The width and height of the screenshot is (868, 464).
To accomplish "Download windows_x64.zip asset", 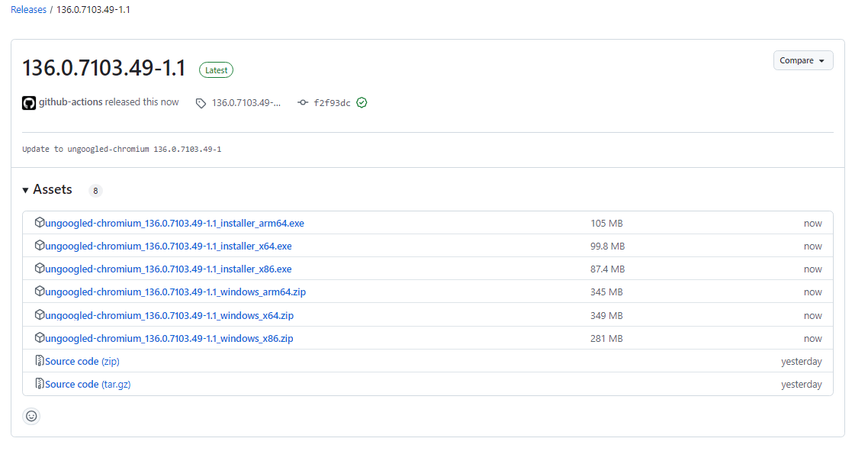I will coord(169,316).
